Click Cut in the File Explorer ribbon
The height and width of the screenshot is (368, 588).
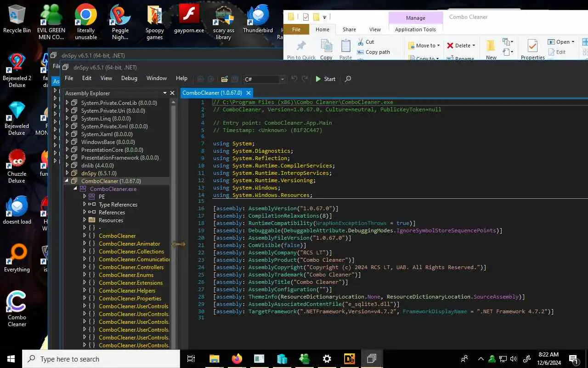tap(366, 42)
